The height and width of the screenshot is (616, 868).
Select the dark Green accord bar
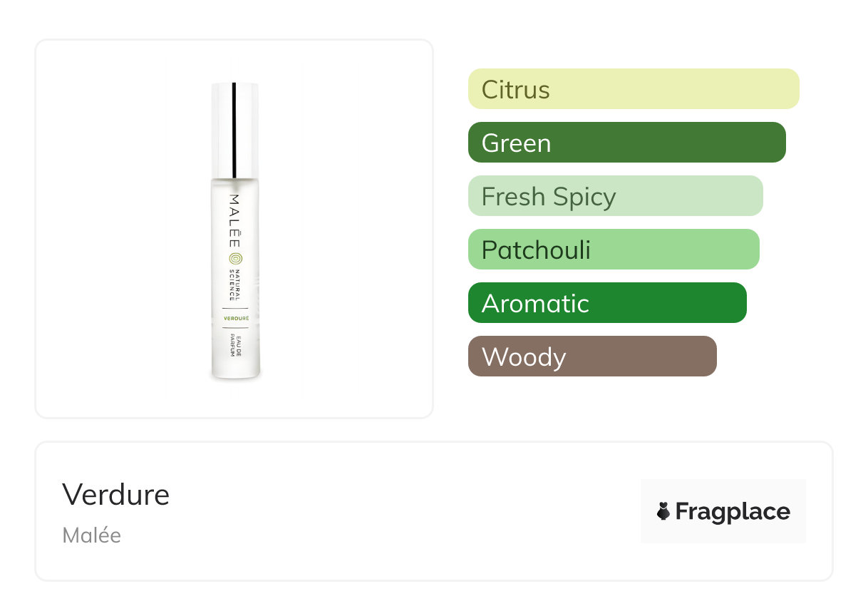pos(626,143)
